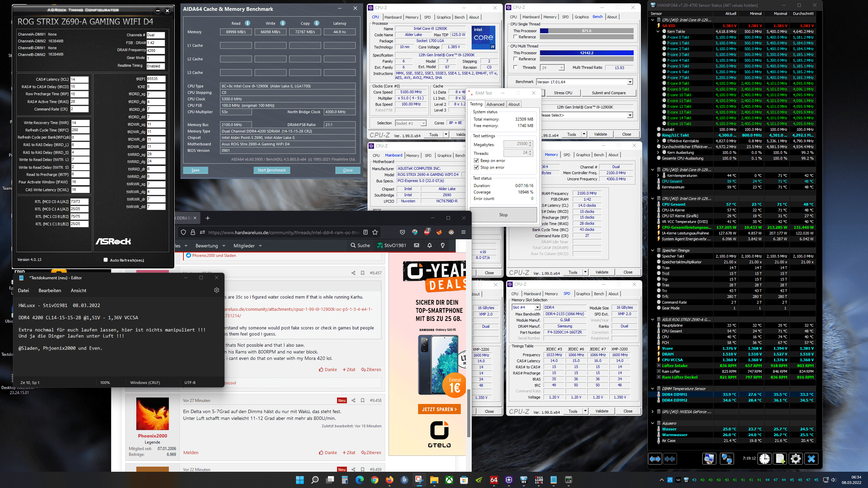Click the Firefox bookmark star icon
Image resolution: width=868 pixels, height=488 pixels.
point(375,232)
